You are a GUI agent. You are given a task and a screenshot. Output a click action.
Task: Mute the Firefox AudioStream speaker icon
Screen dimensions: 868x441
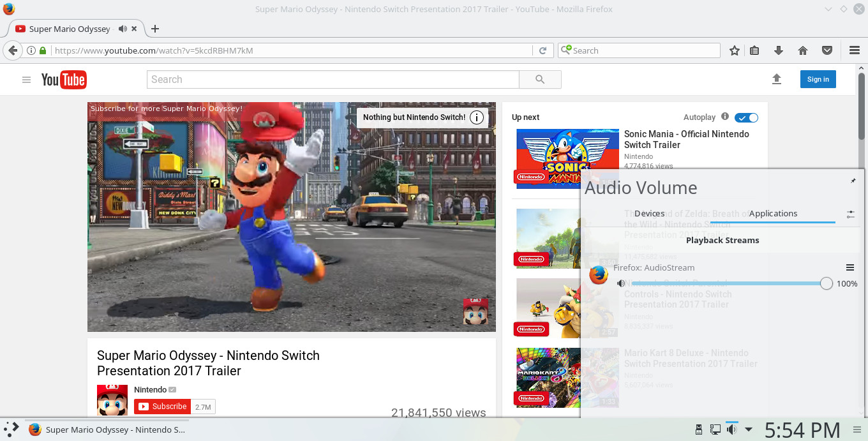point(621,283)
